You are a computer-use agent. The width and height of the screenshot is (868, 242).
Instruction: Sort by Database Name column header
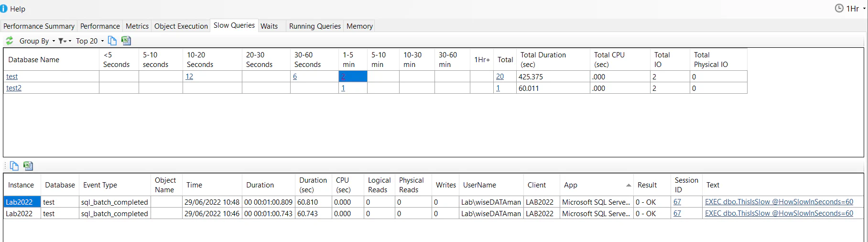click(x=51, y=60)
